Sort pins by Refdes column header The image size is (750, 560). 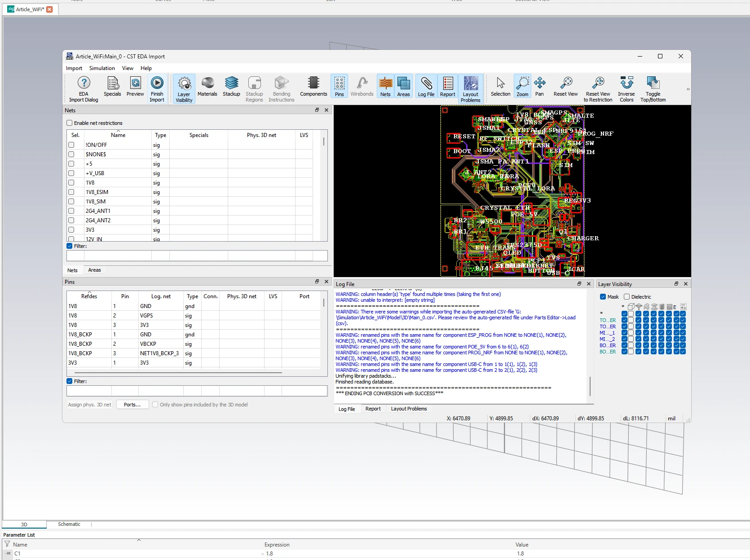click(89, 296)
